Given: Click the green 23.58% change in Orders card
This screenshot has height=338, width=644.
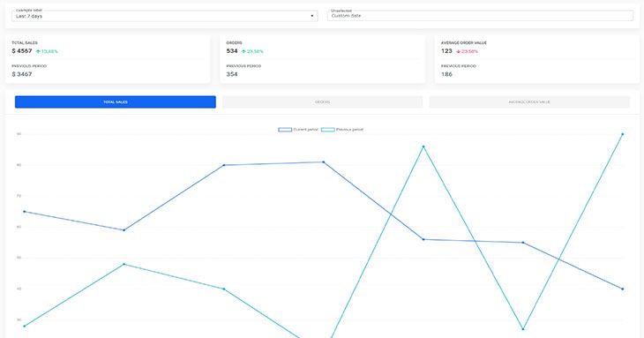Looking at the screenshot, I should coord(255,51).
